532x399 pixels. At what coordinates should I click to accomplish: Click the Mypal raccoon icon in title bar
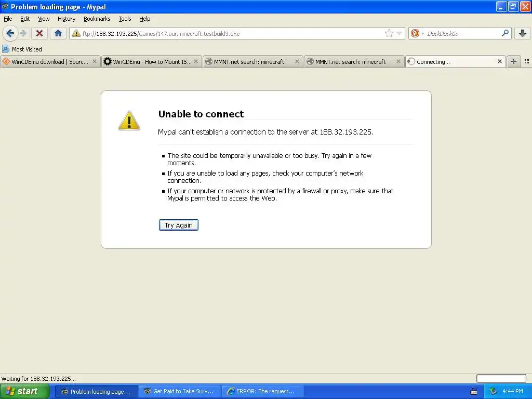point(5,6)
